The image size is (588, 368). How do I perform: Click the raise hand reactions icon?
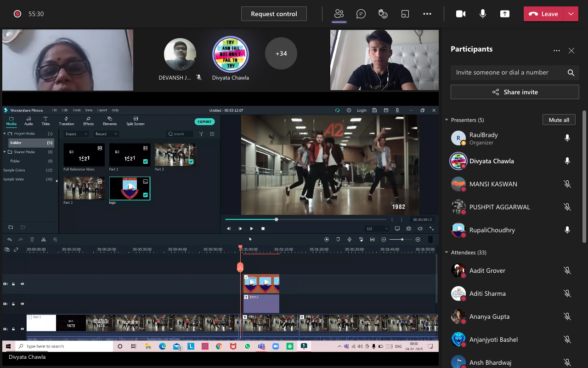[x=383, y=14]
